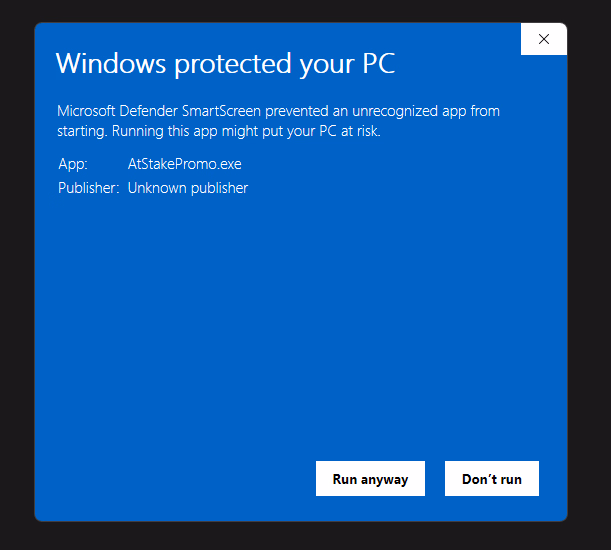The image size is (611, 550).
Task: Click the Unknown publisher text
Action: click(x=188, y=188)
